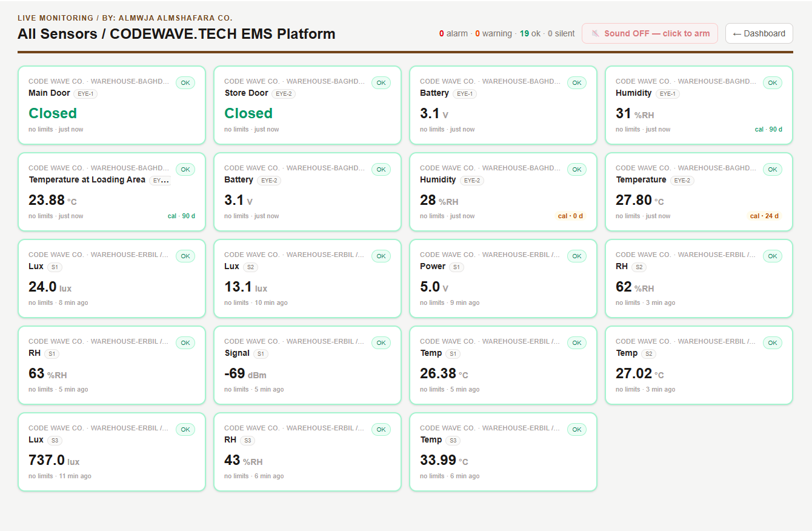
Task: Open the RH S3 sensor card
Action: click(x=307, y=452)
